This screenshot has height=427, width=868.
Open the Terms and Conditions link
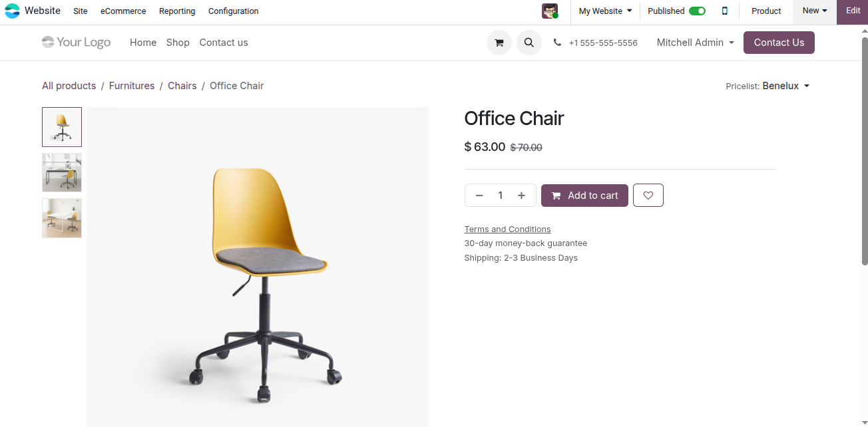point(507,229)
